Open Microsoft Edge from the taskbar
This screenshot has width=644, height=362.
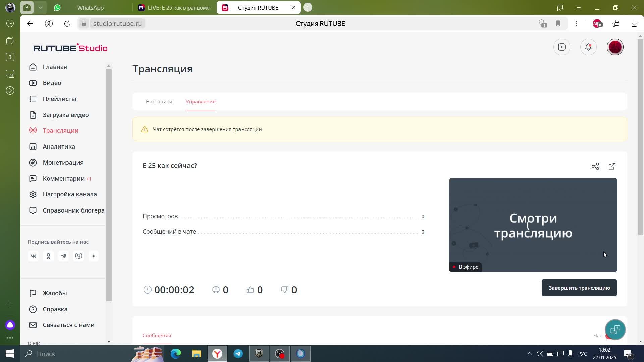click(176, 354)
